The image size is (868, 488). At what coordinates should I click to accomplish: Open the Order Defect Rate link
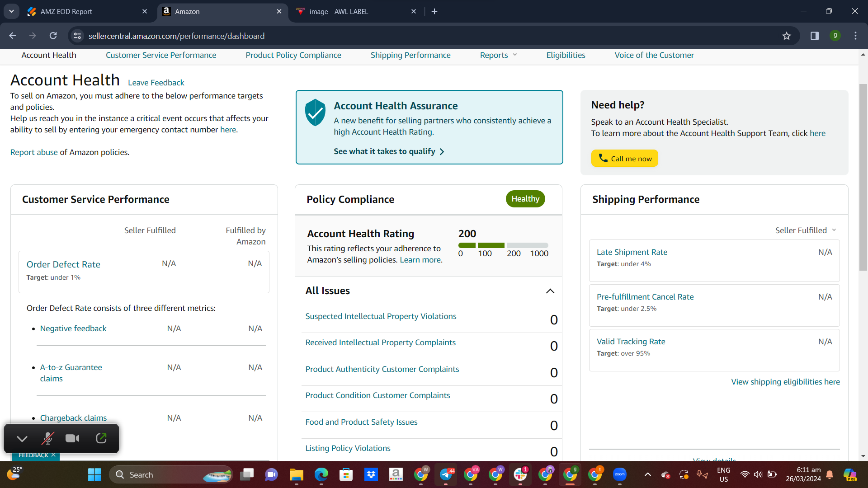pyautogui.click(x=63, y=264)
